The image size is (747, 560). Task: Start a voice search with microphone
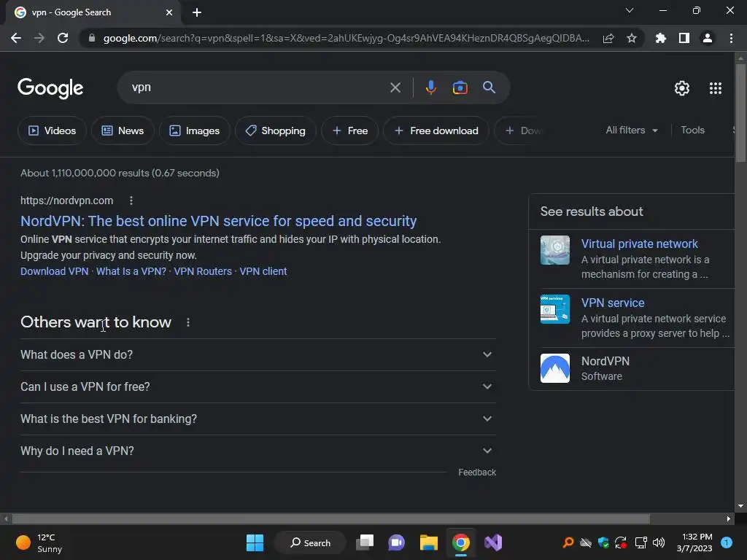pos(430,87)
